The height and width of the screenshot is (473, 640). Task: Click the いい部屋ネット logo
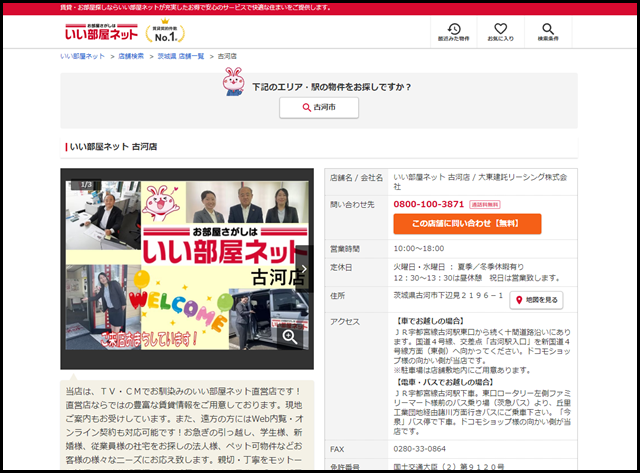101,32
